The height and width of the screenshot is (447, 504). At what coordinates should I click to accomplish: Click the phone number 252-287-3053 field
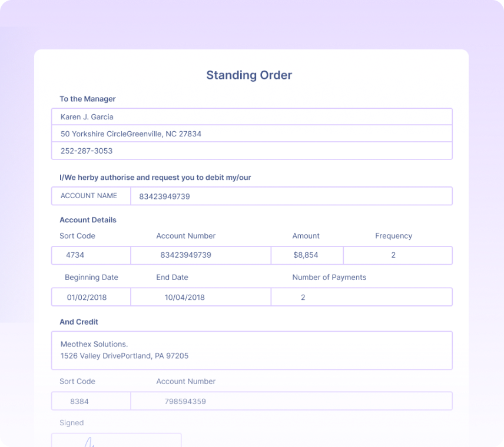(x=251, y=151)
